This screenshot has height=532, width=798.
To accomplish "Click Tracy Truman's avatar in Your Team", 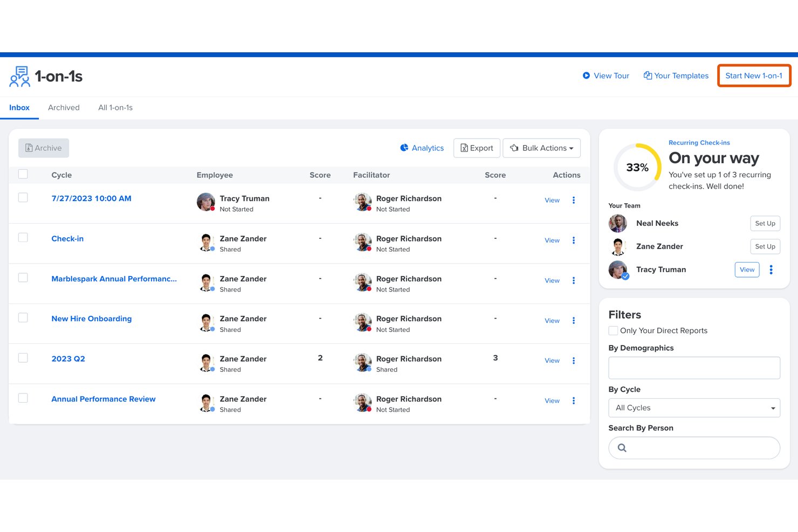I will 618,270.
